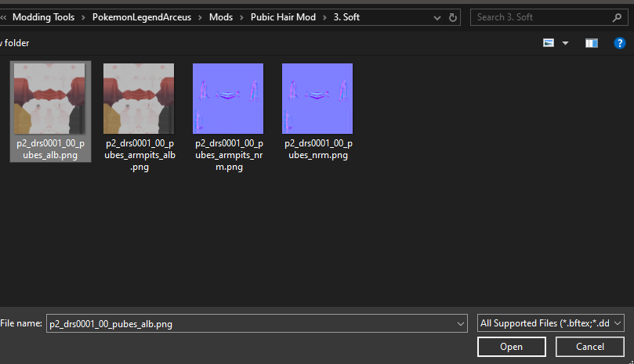
Task: Toggle the preview pane icon
Action: (x=592, y=43)
